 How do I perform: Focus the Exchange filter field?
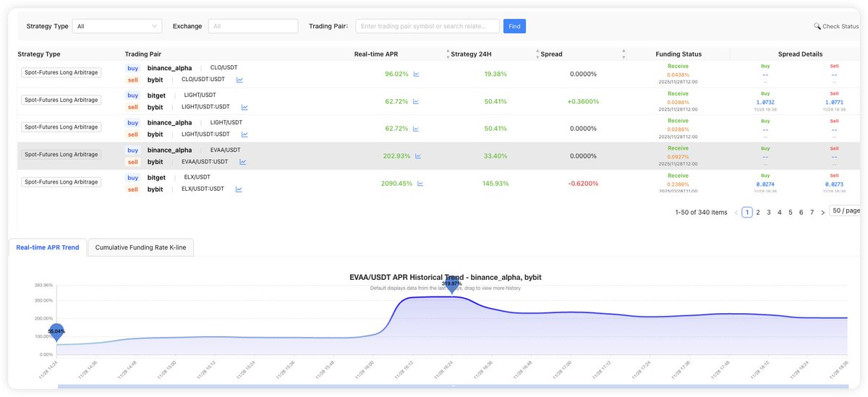tap(253, 26)
